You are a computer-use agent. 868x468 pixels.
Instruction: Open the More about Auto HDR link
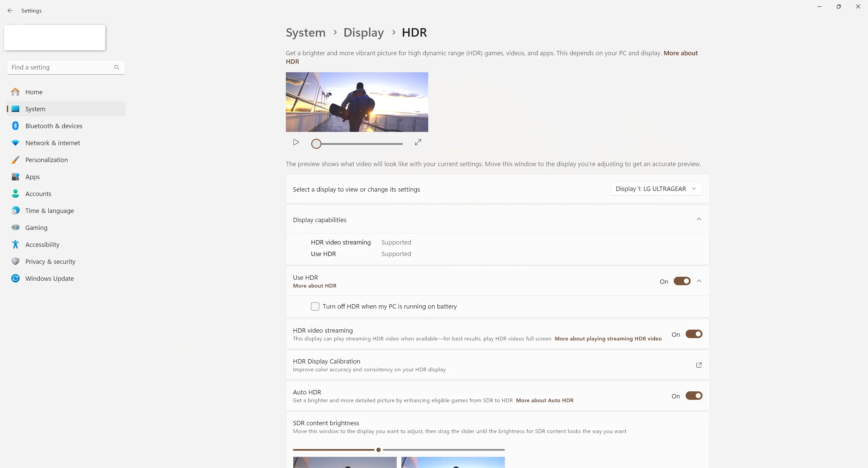pos(545,401)
